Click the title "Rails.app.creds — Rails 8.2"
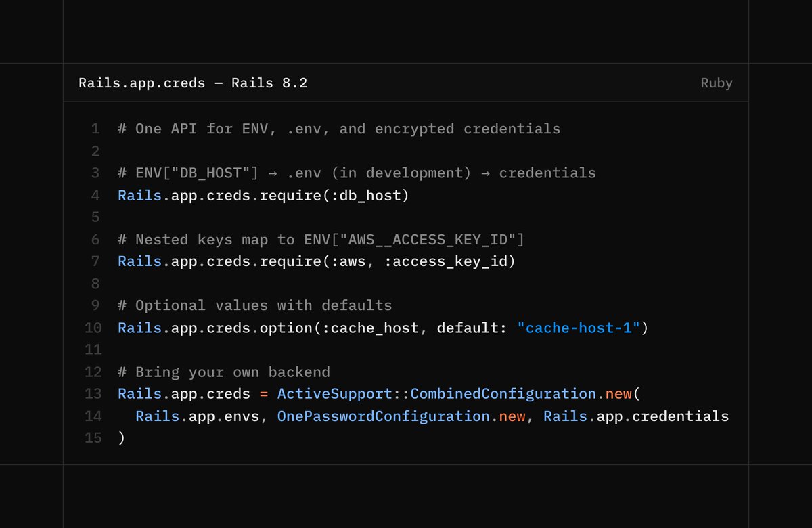Image resolution: width=812 pixels, height=528 pixels. 193,83
